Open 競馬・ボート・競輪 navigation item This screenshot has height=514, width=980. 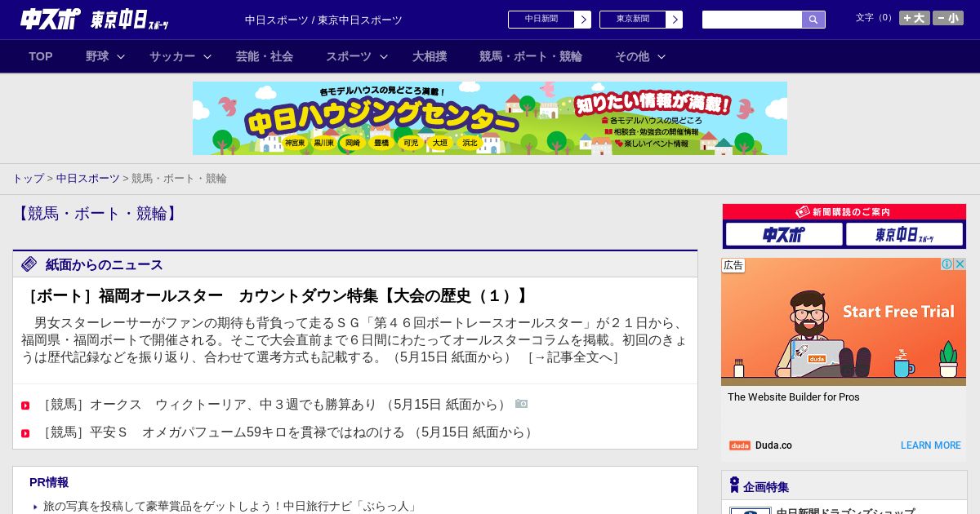click(531, 56)
